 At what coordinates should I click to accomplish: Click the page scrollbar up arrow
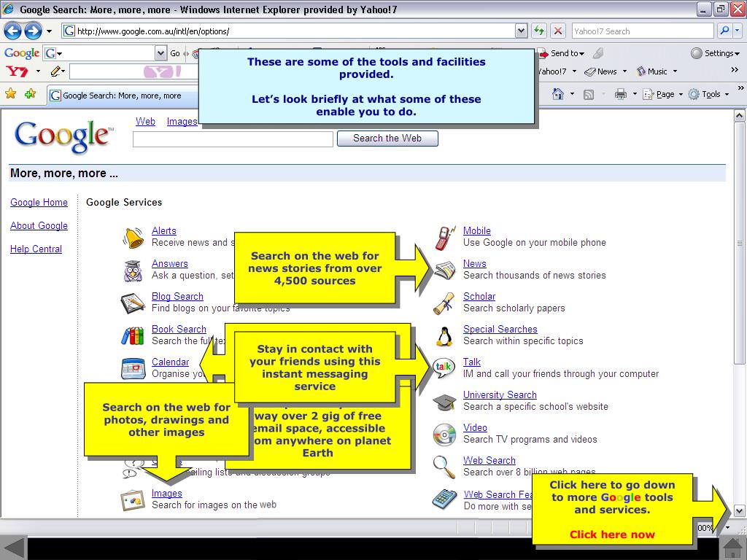coord(739,115)
